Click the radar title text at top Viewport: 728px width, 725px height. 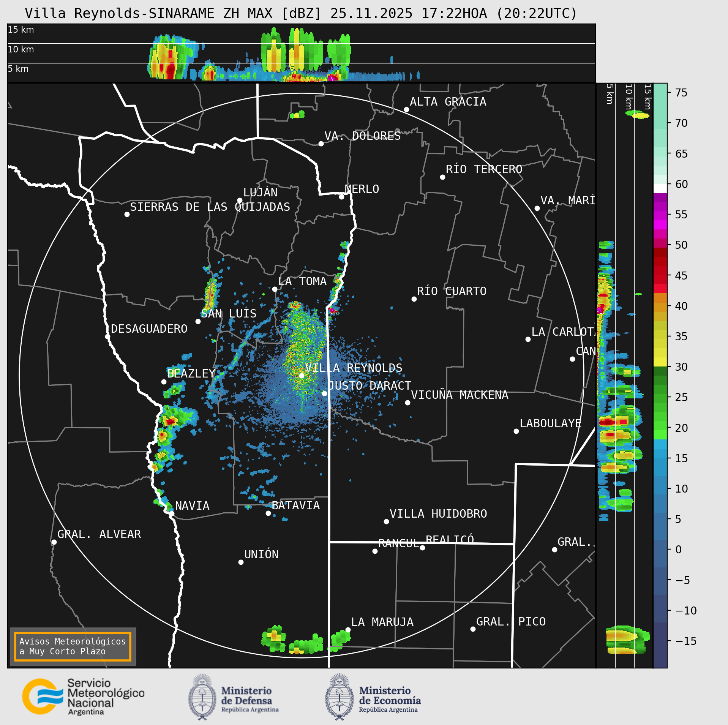(301, 13)
